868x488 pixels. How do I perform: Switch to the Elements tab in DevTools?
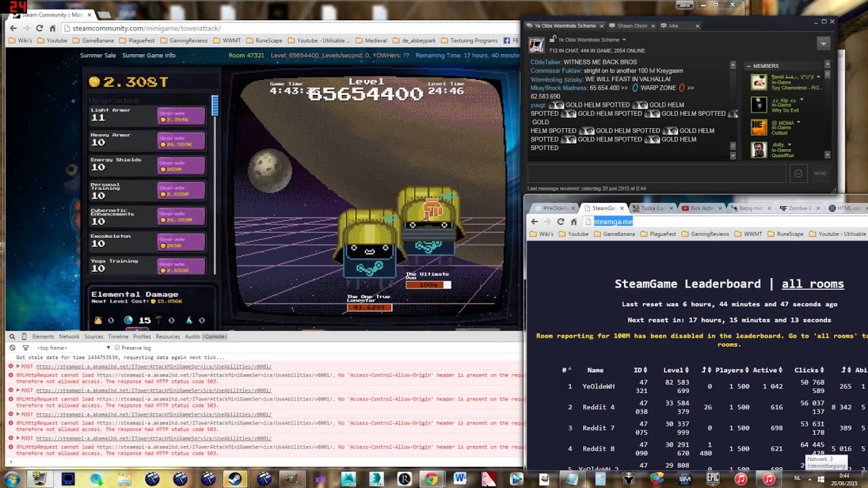pyautogui.click(x=43, y=336)
